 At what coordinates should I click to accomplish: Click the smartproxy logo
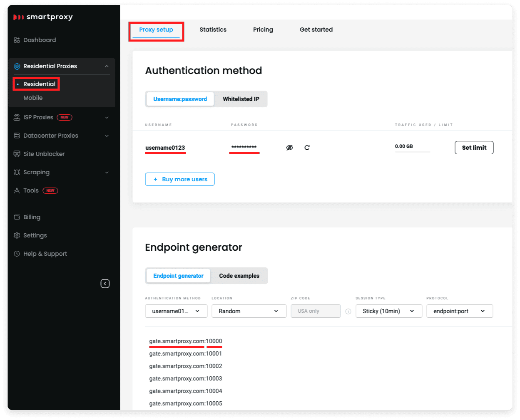(x=43, y=17)
